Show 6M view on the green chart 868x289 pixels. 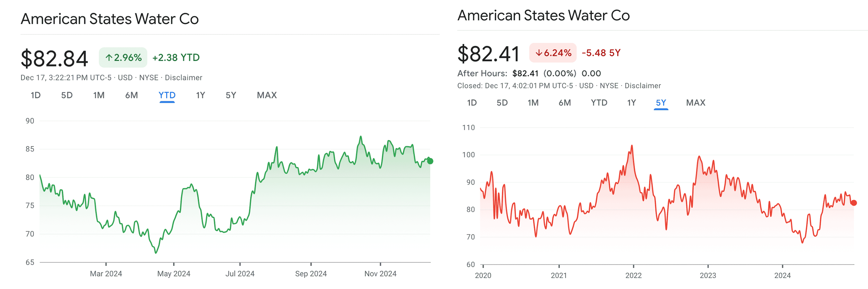click(131, 95)
